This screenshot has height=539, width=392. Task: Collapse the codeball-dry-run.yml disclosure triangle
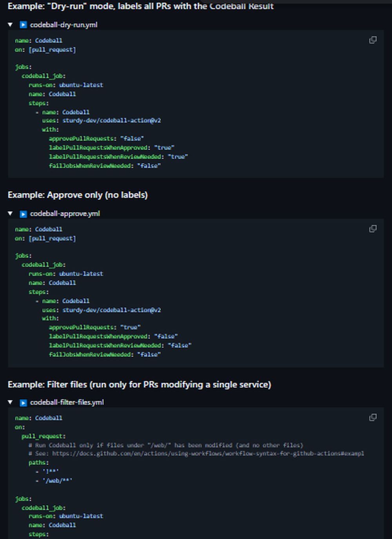[x=11, y=25]
